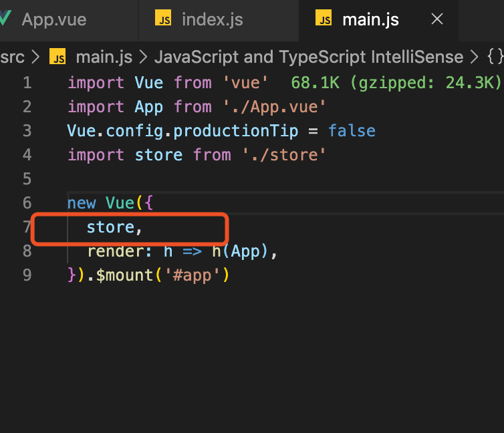Expand the chevron after IntelliSense breadcrumb
This screenshot has height=433, width=504.
click(x=474, y=57)
